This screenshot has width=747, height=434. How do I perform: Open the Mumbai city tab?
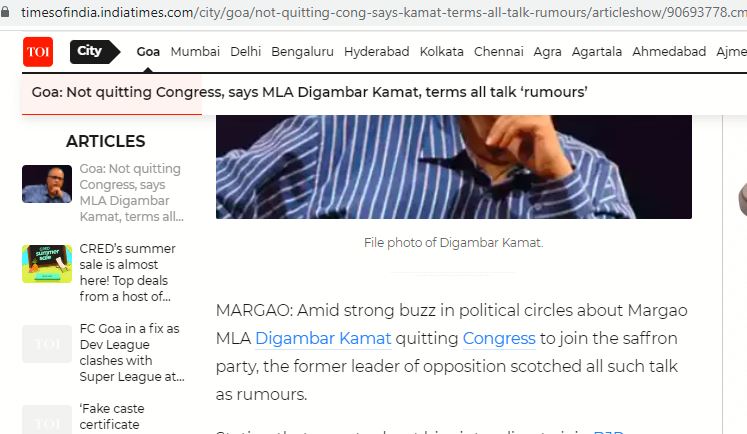(195, 51)
